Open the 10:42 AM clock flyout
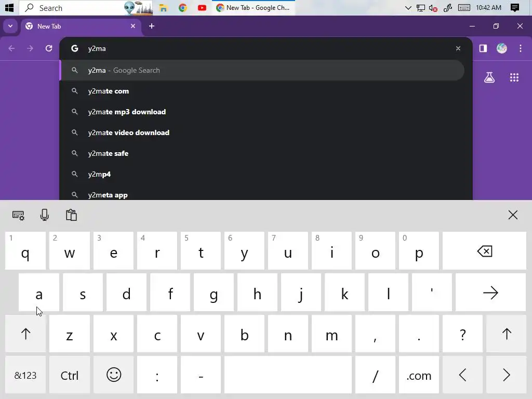Viewport: 532px width, 399px height. [488, 7]
